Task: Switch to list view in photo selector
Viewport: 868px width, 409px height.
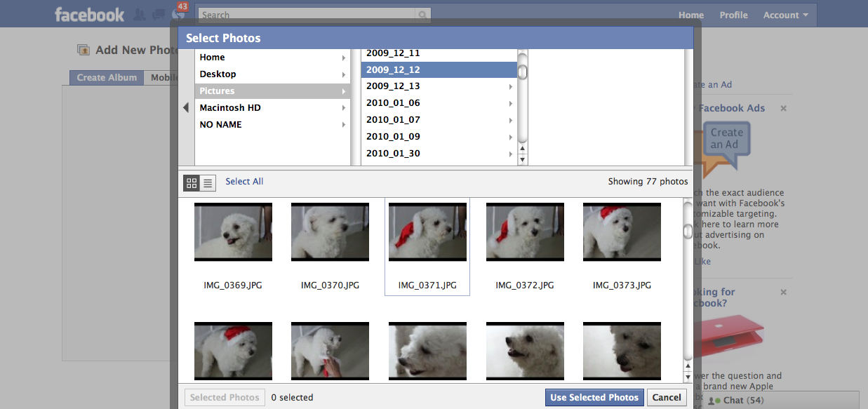Action: (208, 182)
